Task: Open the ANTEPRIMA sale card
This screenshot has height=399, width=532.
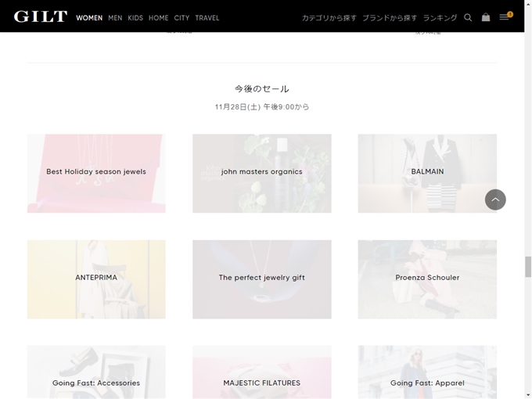Action: (96, 279)
